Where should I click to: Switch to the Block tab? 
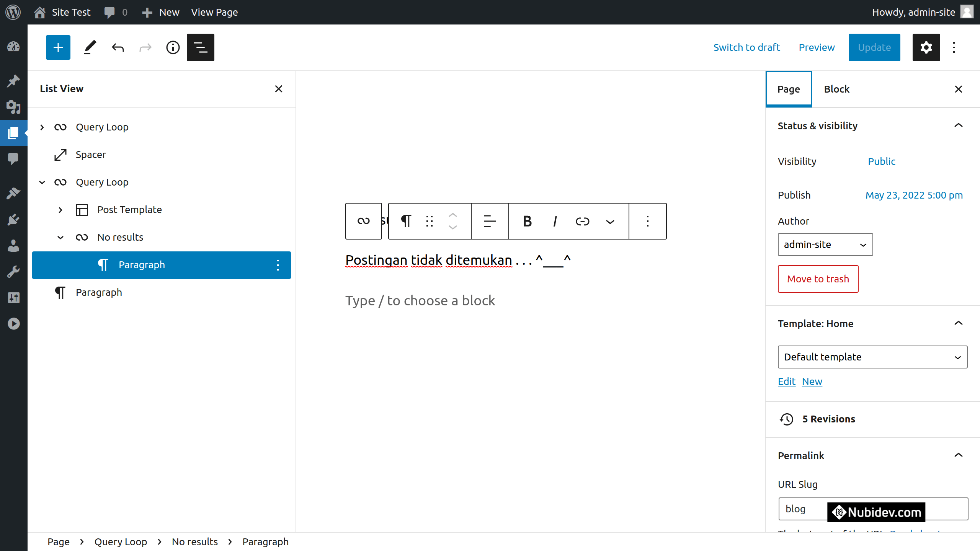[x=836, y=89]
